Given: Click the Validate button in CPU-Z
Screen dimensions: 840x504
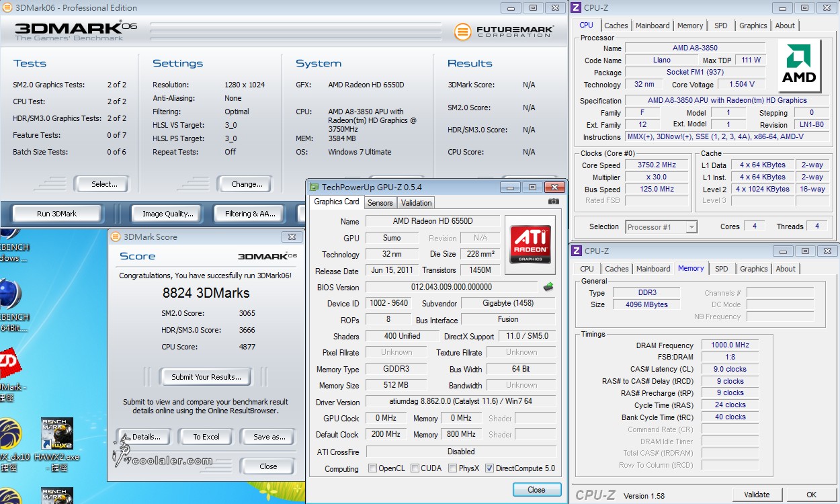Looking at the screenshot, I should tap(757, 495).
